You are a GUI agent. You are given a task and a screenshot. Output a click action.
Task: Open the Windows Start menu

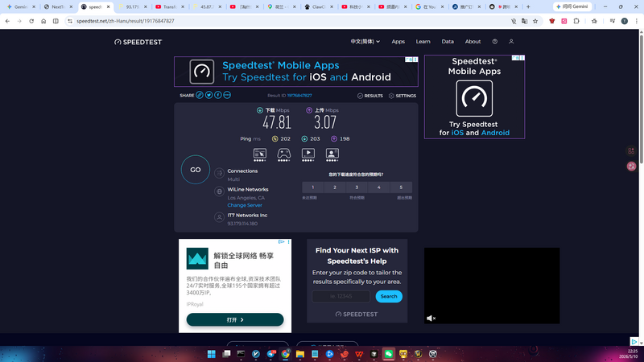[x=212, y=354]
